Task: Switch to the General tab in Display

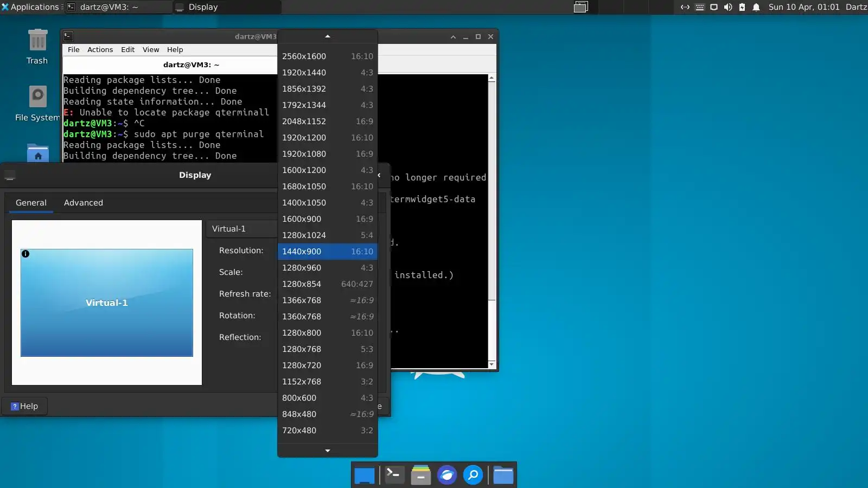Action: point(31,203)
